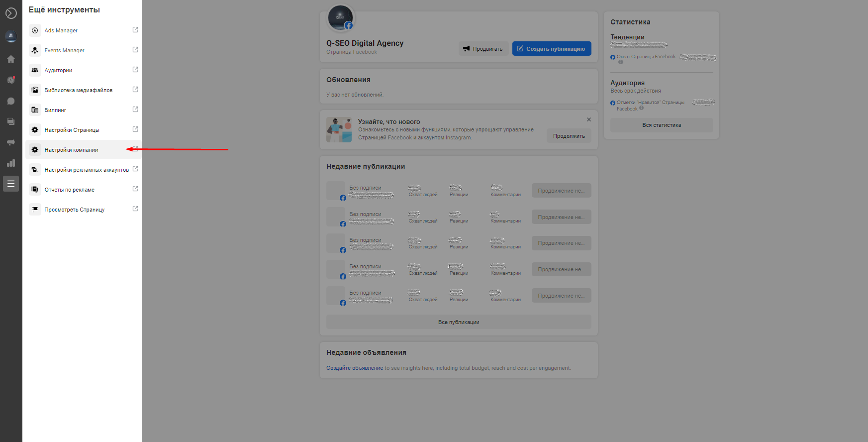Click the Продвигать button

[x=483, y=49]
